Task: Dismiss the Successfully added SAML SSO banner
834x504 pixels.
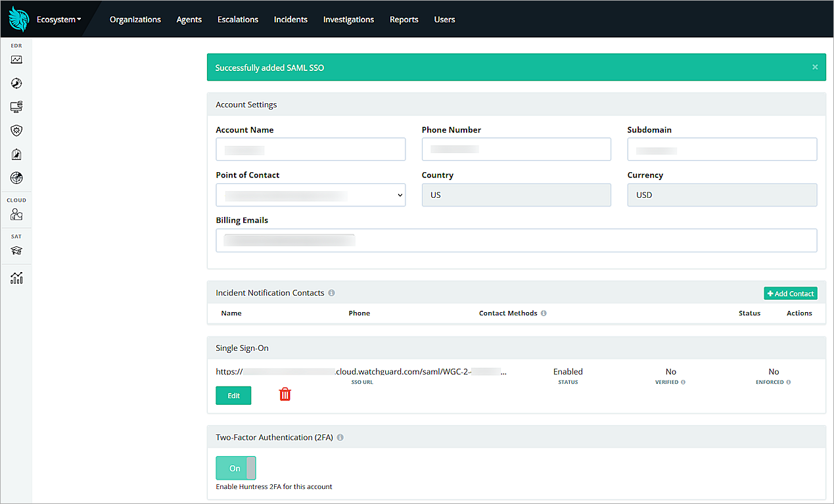Action: pyautogui.click(x=814, y=67)
